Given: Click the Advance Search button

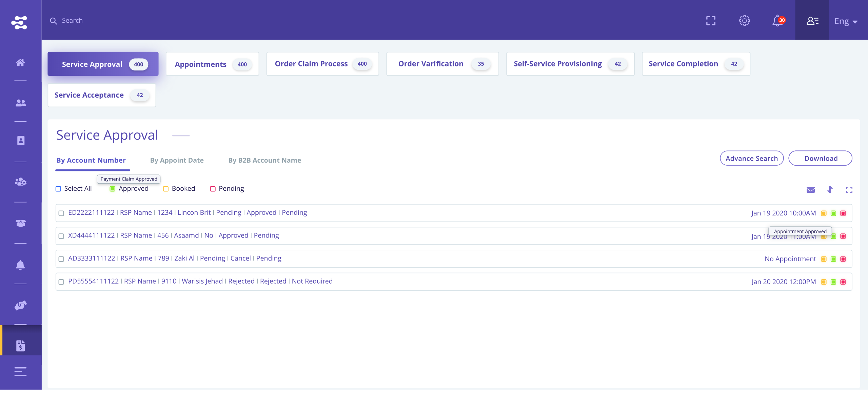Looking at the screenshot, I should tap(752, 158).
